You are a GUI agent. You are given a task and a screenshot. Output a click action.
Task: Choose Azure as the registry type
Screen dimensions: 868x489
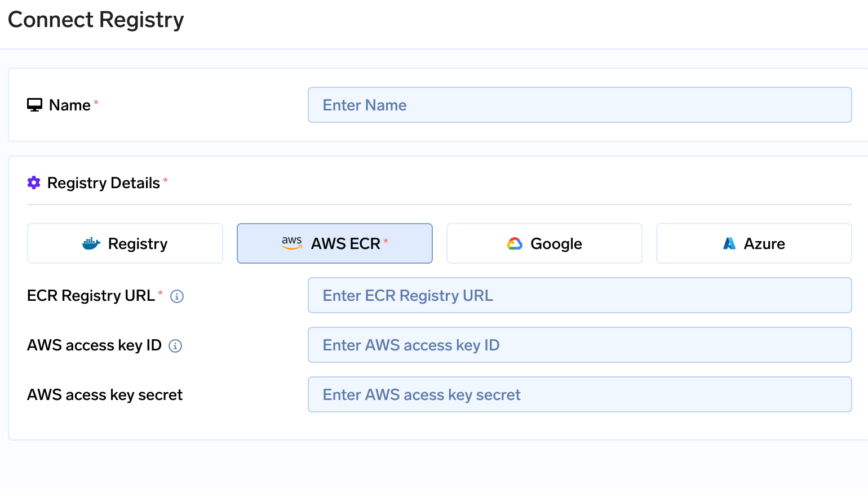click(x=754, y=243)
